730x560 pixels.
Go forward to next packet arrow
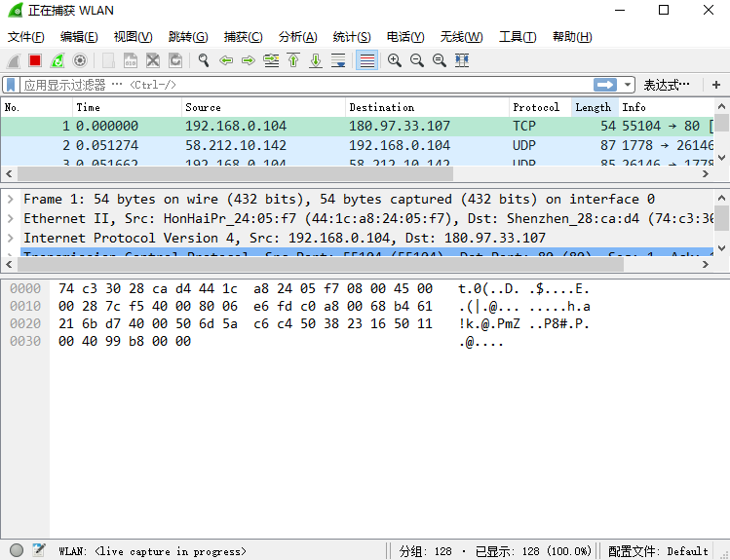[x=249, y=60]
